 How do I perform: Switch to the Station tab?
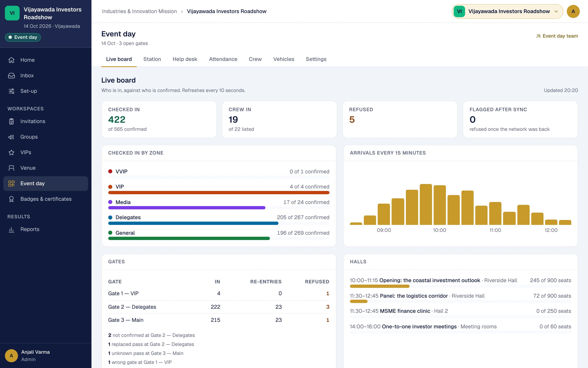152,59
